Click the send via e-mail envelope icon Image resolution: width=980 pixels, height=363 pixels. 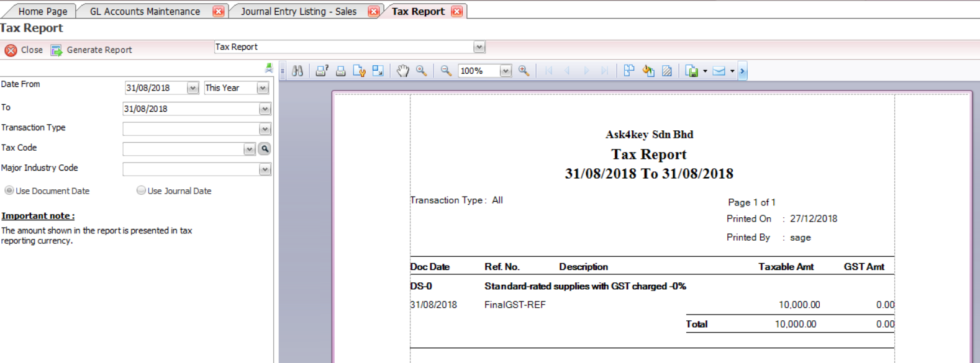coord(719,71)
